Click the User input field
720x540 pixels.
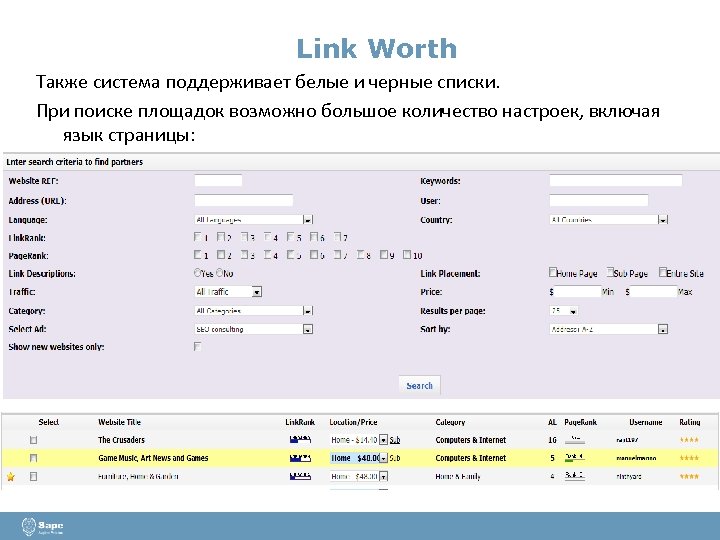pos(598,200)
